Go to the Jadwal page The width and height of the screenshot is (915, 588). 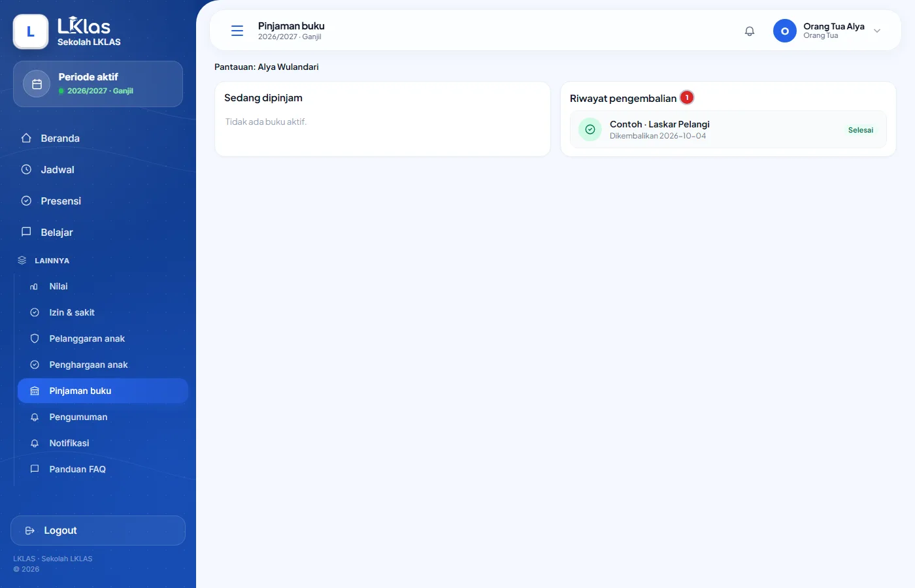(x=98, y=169)
